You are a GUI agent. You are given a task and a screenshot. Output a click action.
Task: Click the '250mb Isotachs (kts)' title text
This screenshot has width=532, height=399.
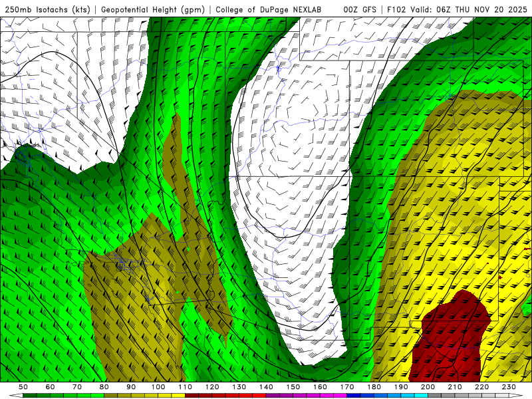tap(47, 9)
